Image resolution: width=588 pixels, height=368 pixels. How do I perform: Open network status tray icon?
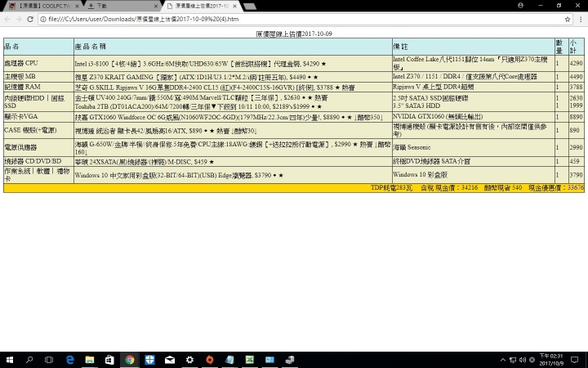513,360
